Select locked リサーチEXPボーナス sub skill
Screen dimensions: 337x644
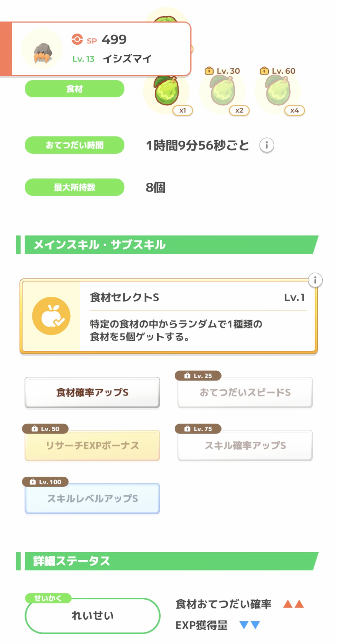pyautogui.click(x=92, y=445)
